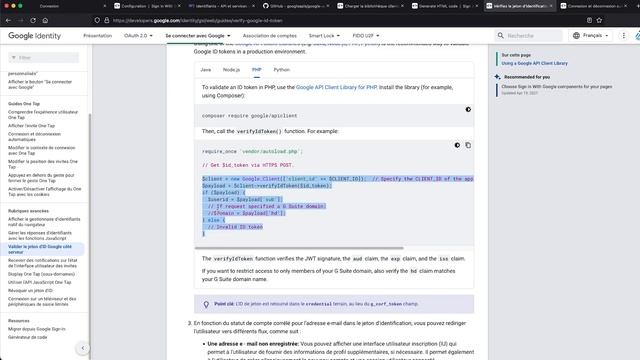Screen dimensions: 640x360
Task: Click the padlock icon in address bar
Action: click(107, 20)
